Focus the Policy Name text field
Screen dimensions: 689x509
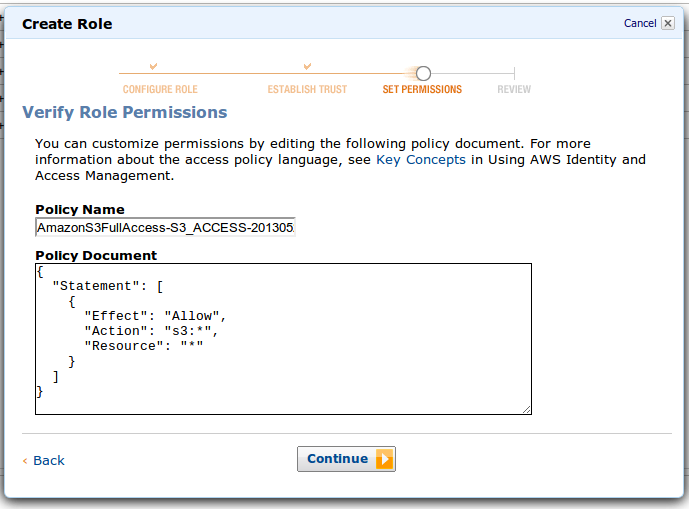[165, 228]
